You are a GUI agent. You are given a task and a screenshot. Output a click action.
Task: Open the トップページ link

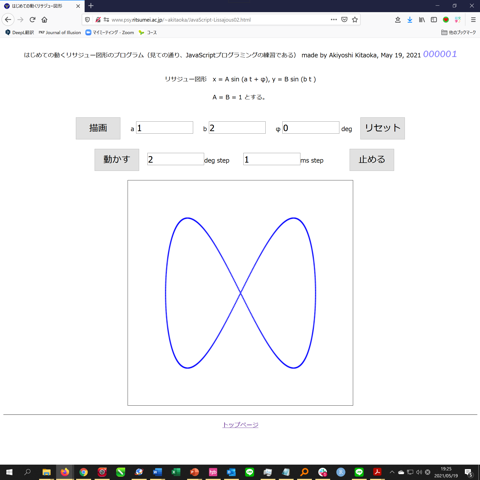coord(240,425)
